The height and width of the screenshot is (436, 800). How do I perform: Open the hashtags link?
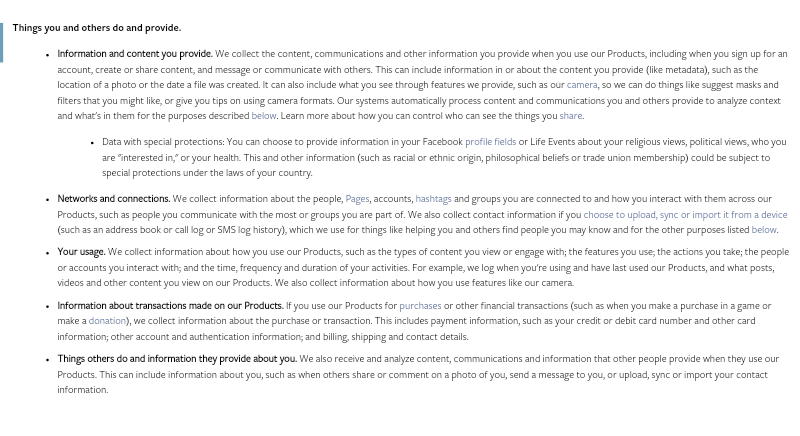433,199
